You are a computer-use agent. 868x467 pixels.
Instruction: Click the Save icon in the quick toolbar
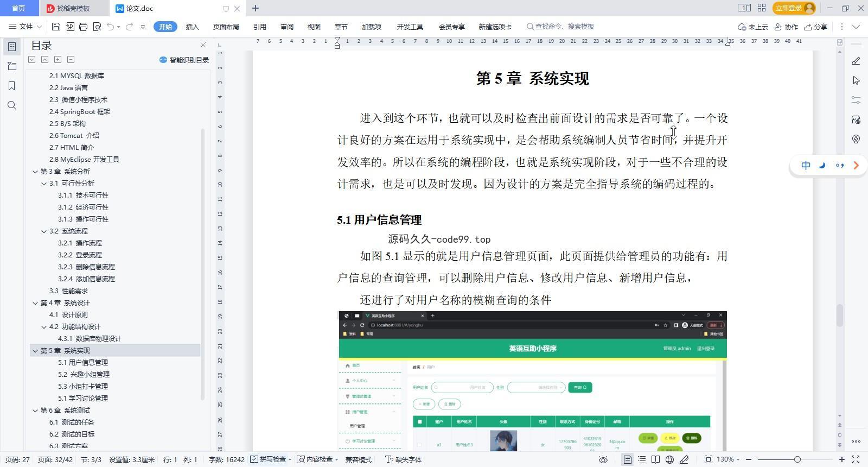click(56, 27)
